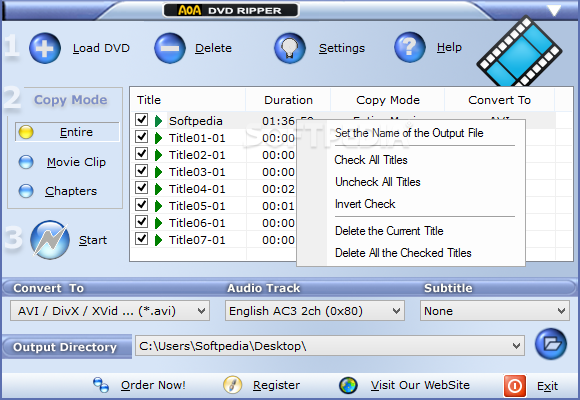Click the Visit Our WebSite link
This screenshot has height=400, width=580.
pos(420,385)
